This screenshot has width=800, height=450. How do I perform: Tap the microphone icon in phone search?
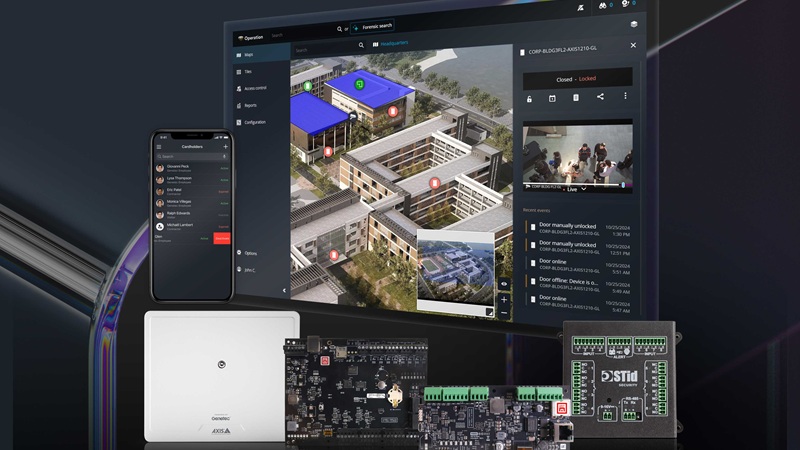click(224, 157)
